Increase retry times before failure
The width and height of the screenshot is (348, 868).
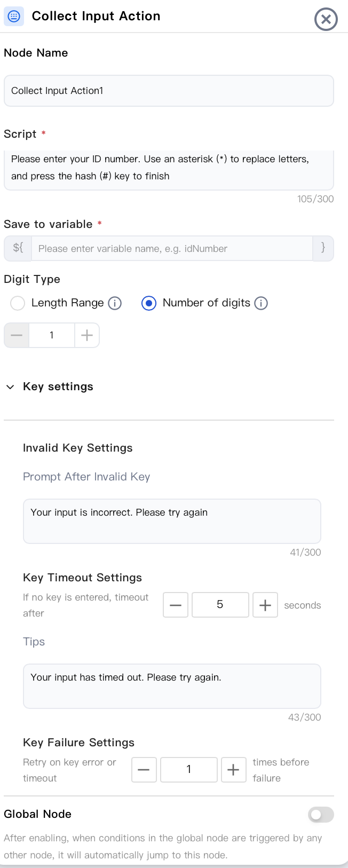[234, 770]
